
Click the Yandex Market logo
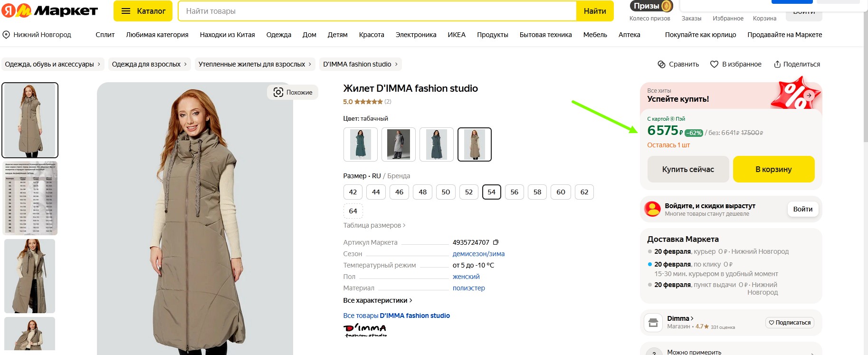[x=49, y=10]
